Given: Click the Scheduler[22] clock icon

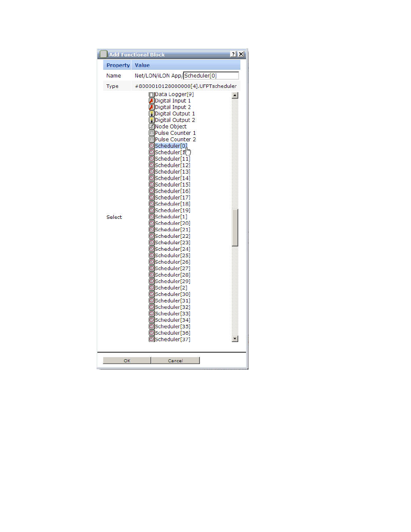Looking at the screenshot, I should (152, 236).
